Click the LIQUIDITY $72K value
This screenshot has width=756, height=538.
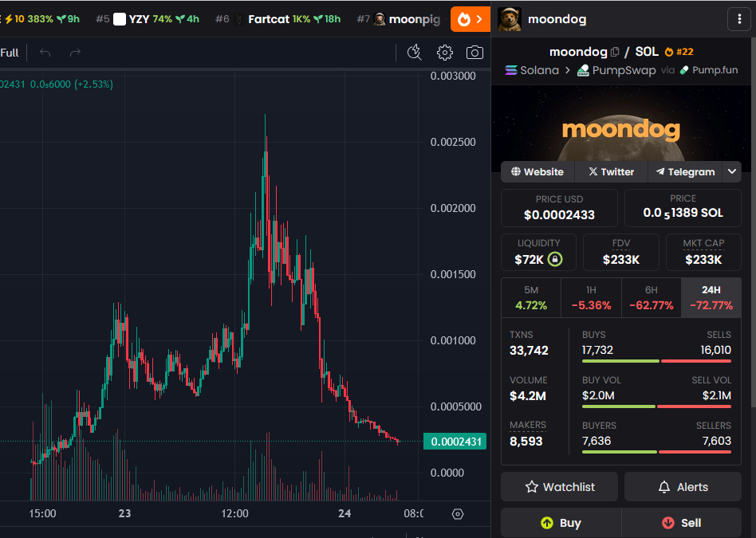(x=529, y=260)
